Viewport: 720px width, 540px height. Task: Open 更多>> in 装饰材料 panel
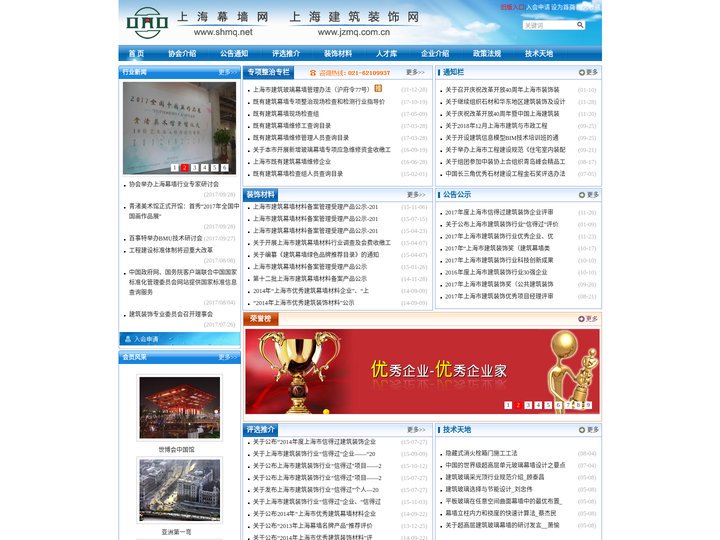click(x=416, y=195)
